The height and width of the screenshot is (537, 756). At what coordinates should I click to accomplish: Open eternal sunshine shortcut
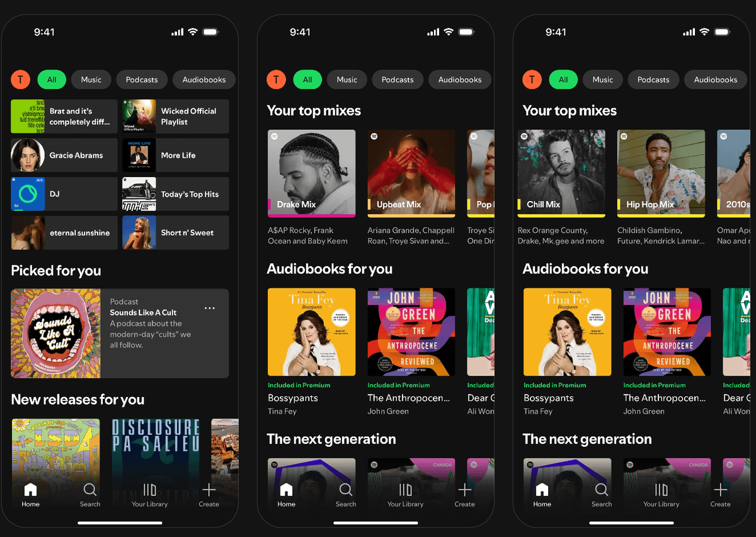pyautogui.click(x=64, y=233)
